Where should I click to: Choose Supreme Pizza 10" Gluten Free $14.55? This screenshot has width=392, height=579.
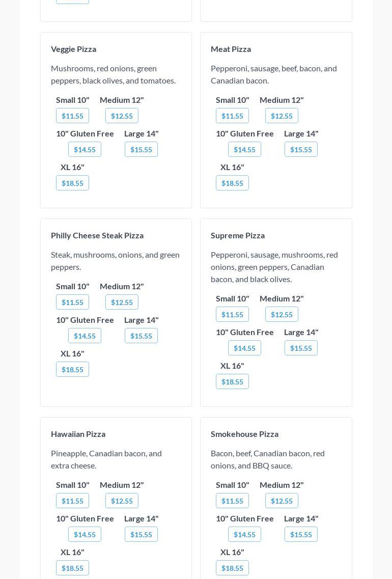pyautogui.click(x=244, y=348)
